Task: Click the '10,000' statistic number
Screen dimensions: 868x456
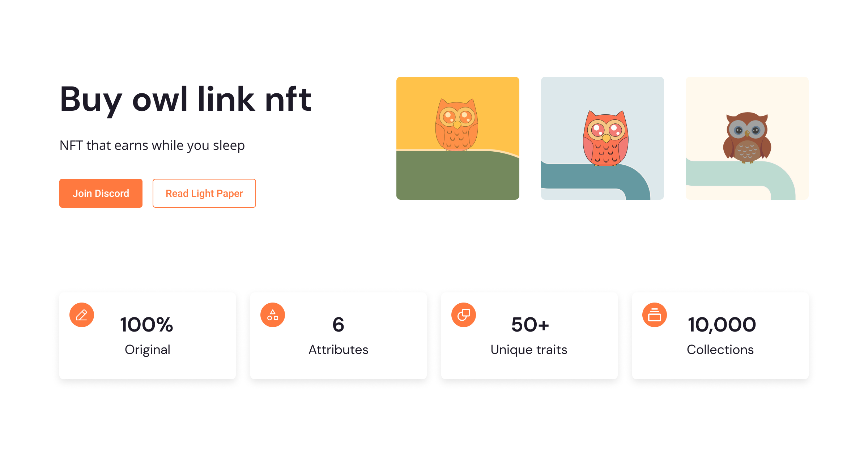Action: 720,325
